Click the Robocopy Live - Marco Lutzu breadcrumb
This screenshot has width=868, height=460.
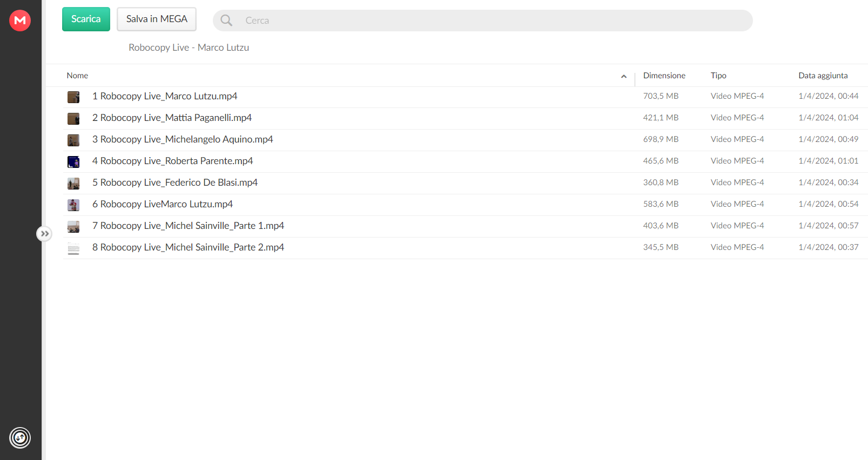coord(189,48)
